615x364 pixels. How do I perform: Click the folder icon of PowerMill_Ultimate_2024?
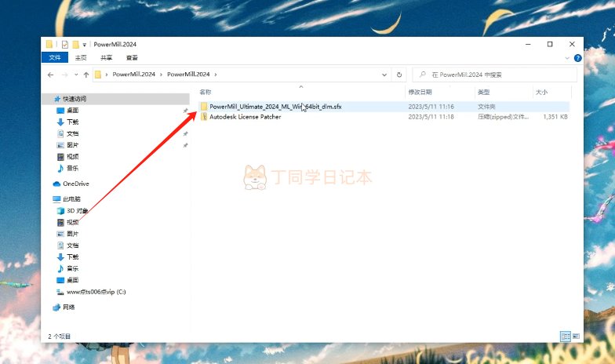[x=204, y=107]
